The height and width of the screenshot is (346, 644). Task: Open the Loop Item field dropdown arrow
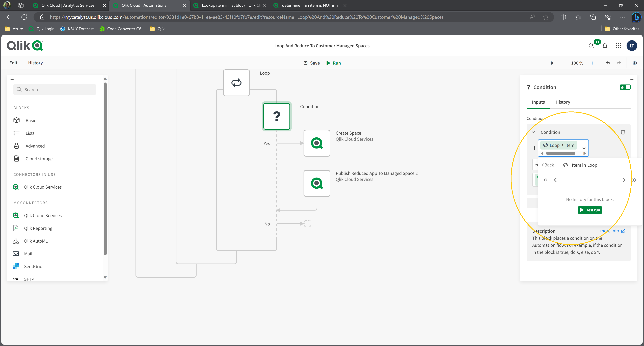pos(584,148)
